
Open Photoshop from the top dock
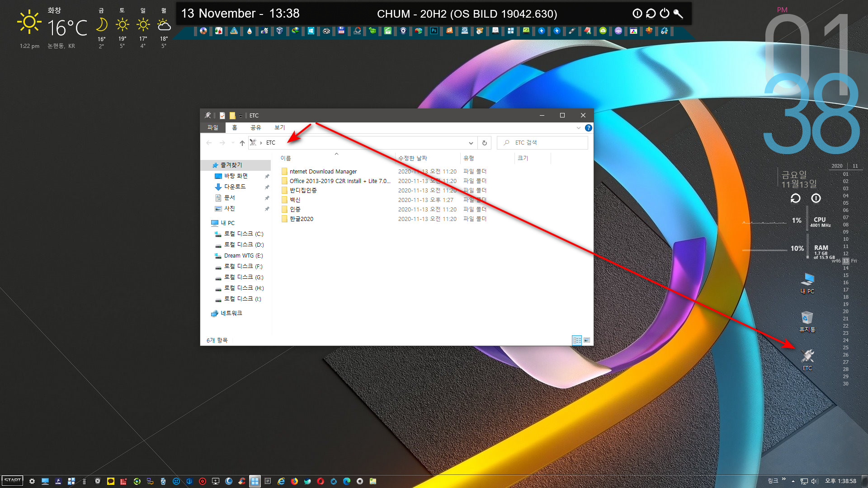pyautogui.click(x=434, y=31)
